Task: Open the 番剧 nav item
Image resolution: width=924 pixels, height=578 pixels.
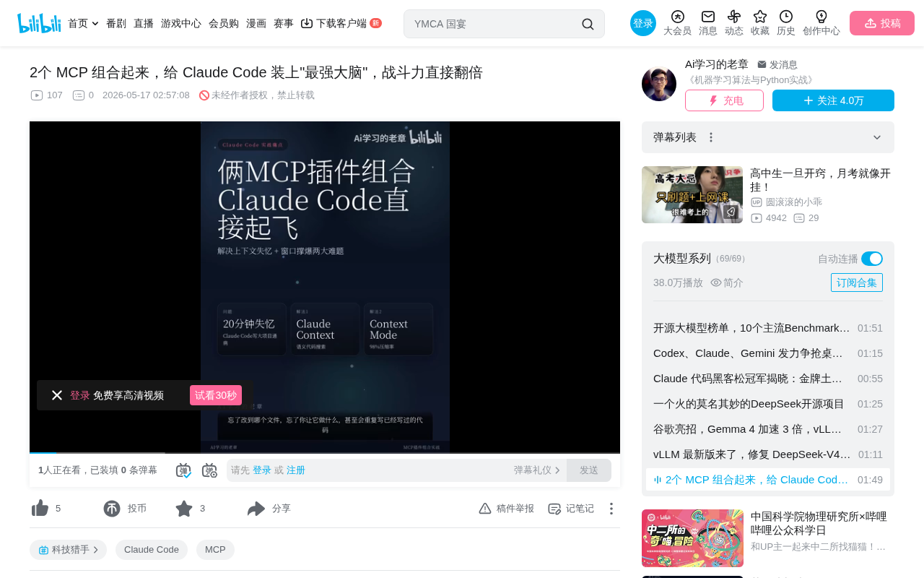Action: pyautogui.click(x=116, y=23)
